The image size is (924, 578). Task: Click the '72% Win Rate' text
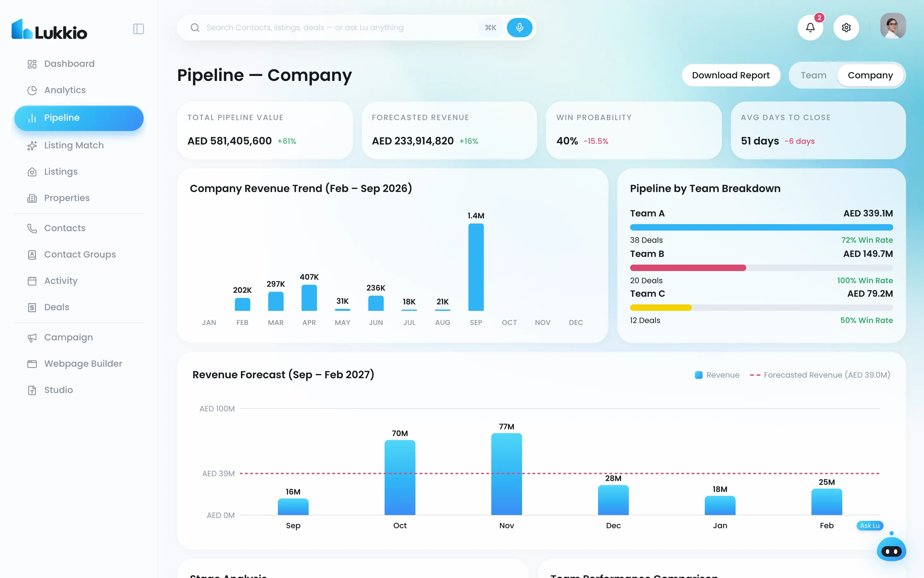pyautogui.click(x=867, y=240)
